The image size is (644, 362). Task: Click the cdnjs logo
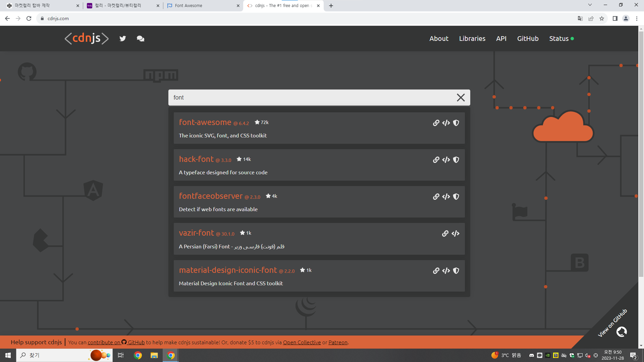click(x=87, y=38)
